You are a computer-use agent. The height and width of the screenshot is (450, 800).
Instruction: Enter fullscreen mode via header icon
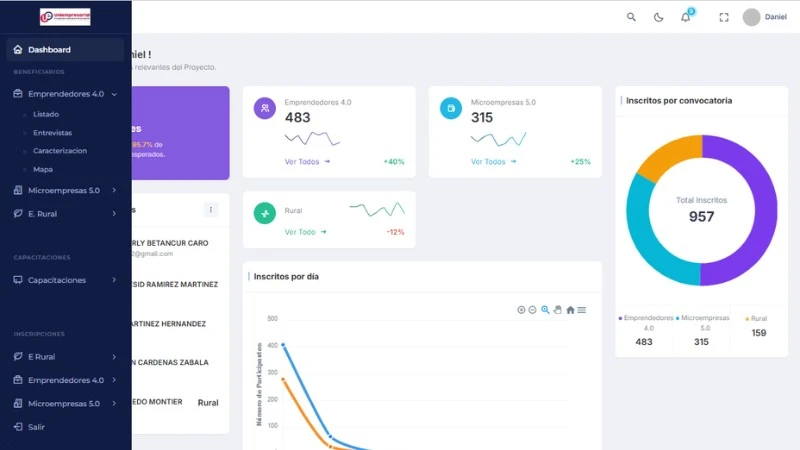click(x=724, y=17)
